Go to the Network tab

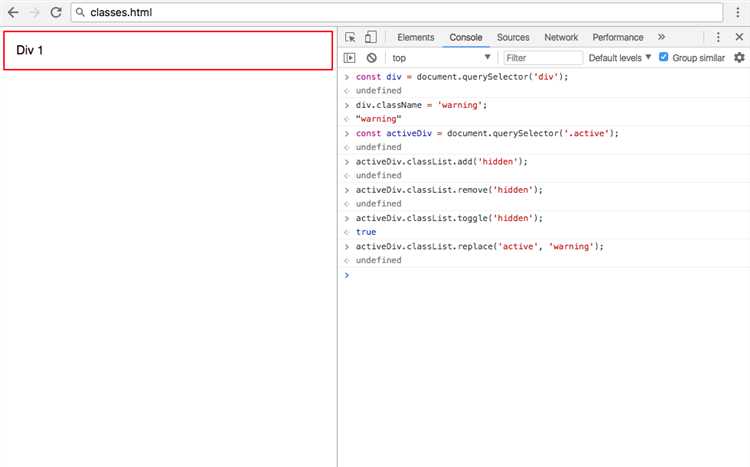[x=561, y=37]
